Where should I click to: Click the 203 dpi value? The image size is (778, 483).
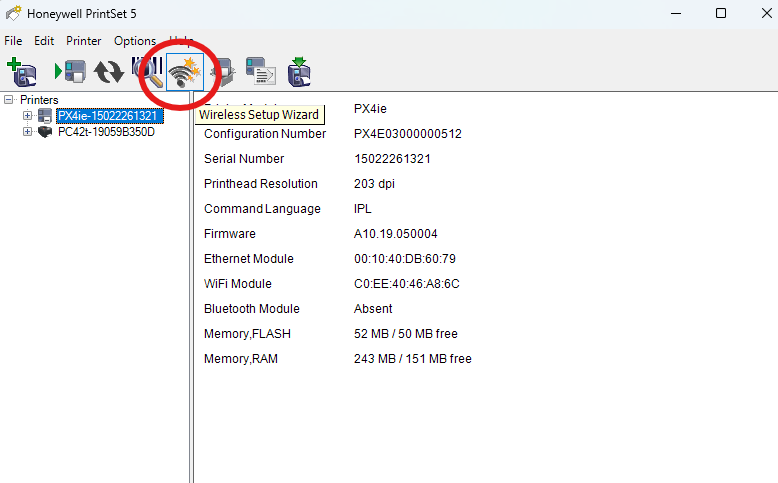point(374,184)
